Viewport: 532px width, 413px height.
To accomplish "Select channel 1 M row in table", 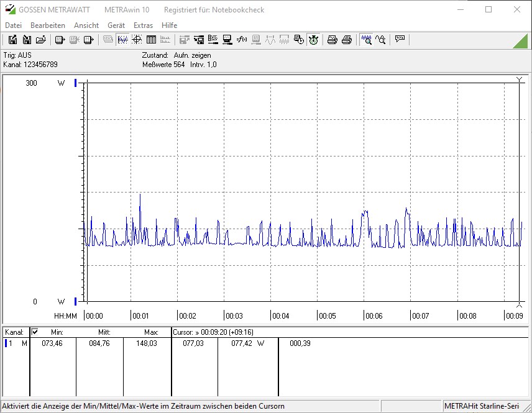I will (16, 343).
